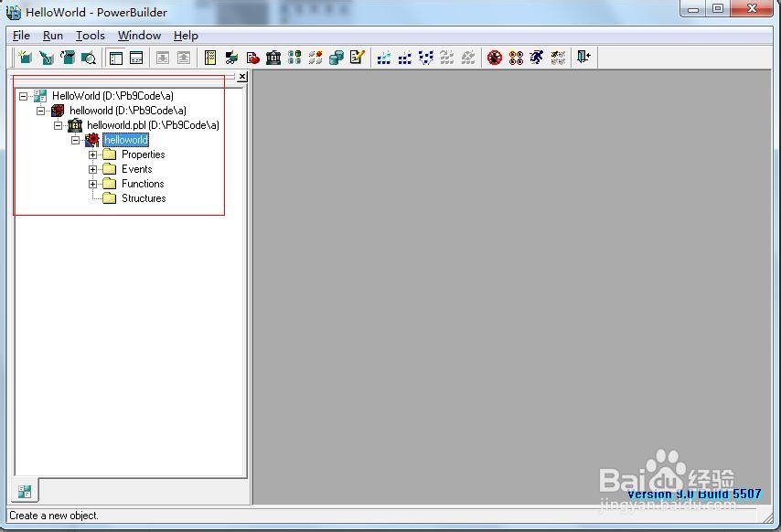The height and width of the screenshot is (532, 781).
Task: Open the EAServer Profile icon
Action: pyautogui.click(x=316, y=58)
